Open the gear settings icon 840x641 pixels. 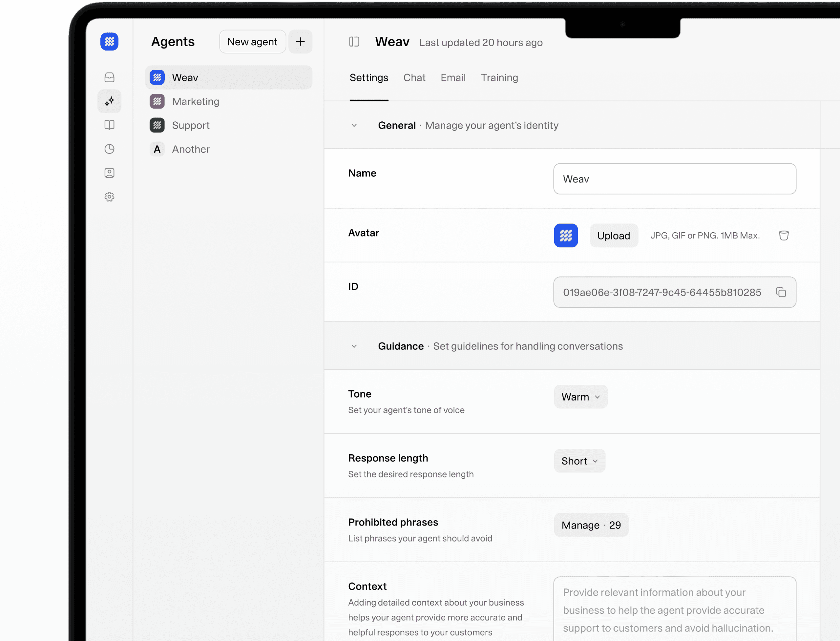point(109,197)
